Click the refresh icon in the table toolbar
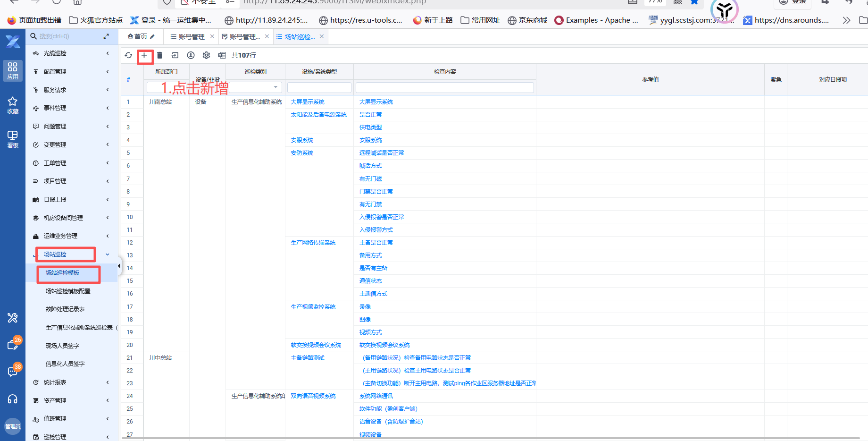This screenshot has height=441, width=868. [x=128, y=55]
